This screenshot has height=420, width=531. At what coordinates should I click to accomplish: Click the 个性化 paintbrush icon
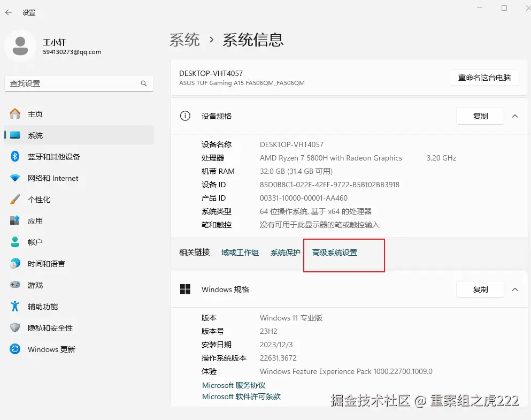(x=15, y=200)
